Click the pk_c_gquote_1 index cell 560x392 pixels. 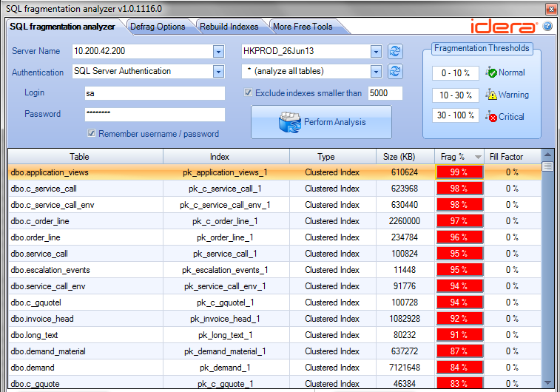point(226,384)
